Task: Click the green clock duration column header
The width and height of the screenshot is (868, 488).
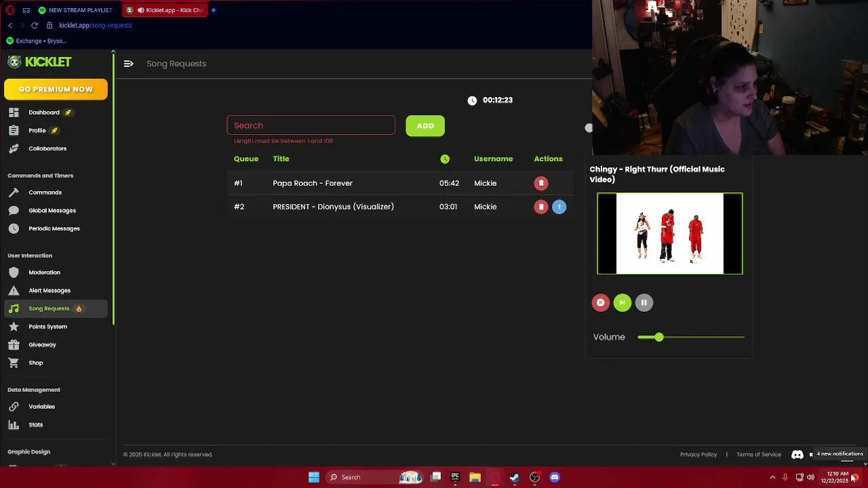Action: click(x=445, y=159)
